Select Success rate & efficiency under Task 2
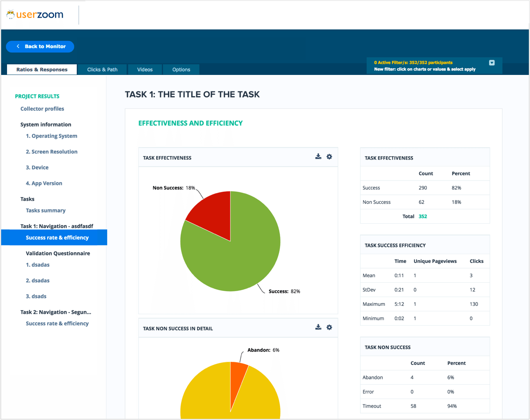The image size is (530, 420). [57, 323]
